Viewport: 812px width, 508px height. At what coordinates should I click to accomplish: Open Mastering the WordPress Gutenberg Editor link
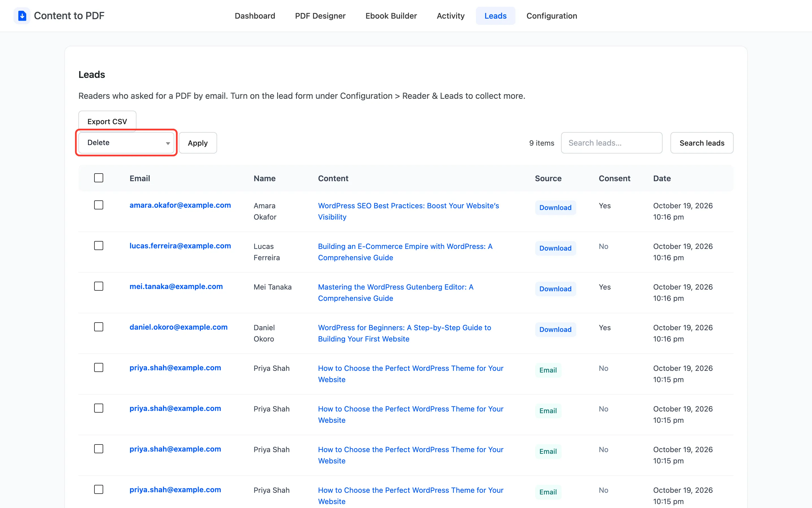tap(396, 293)
